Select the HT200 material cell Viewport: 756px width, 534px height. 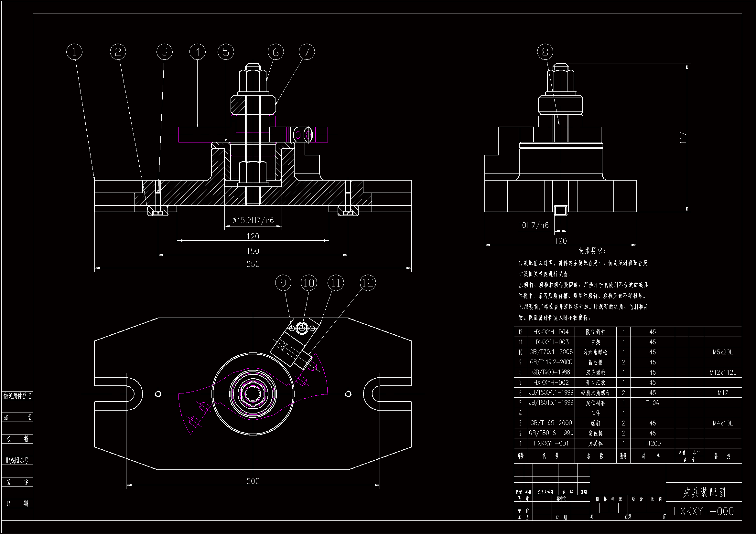652,443
